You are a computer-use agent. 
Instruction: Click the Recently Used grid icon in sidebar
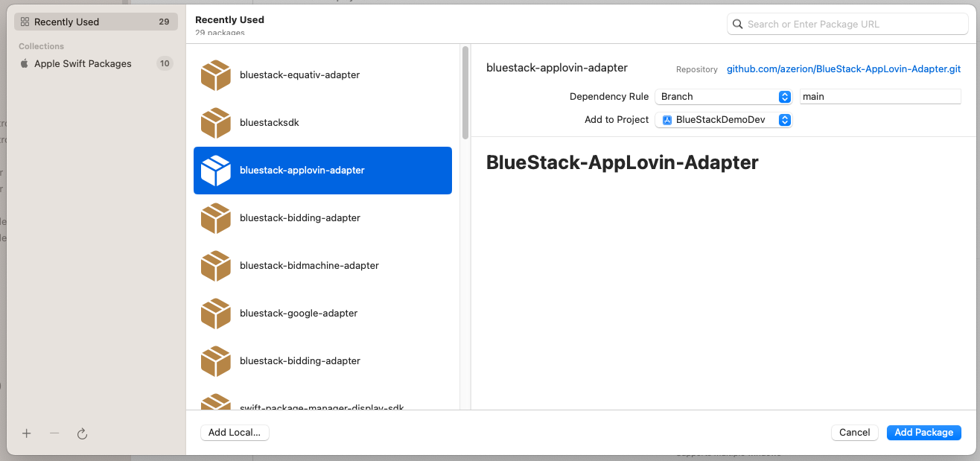click(x=25, y=22)
